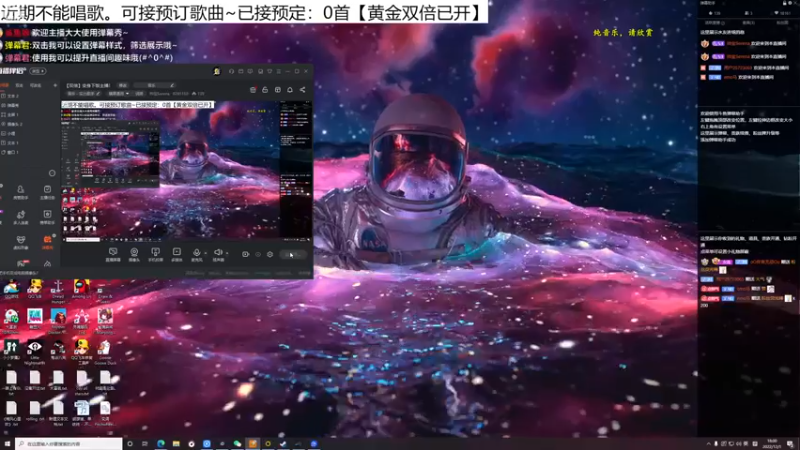Start recording with the record icon

pyautogui.click(x=245, y=254)
